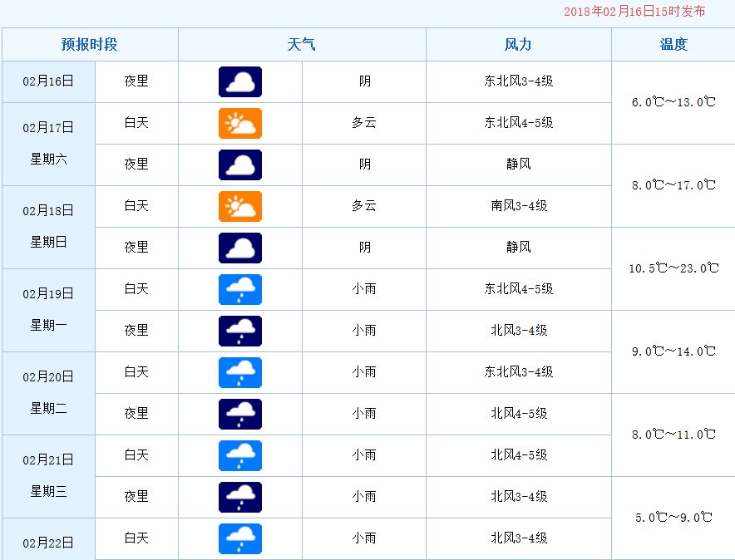This screenshot has width=735, height=560.
Task: Select the 02月21日 date text
Action: tap(48, 459)
